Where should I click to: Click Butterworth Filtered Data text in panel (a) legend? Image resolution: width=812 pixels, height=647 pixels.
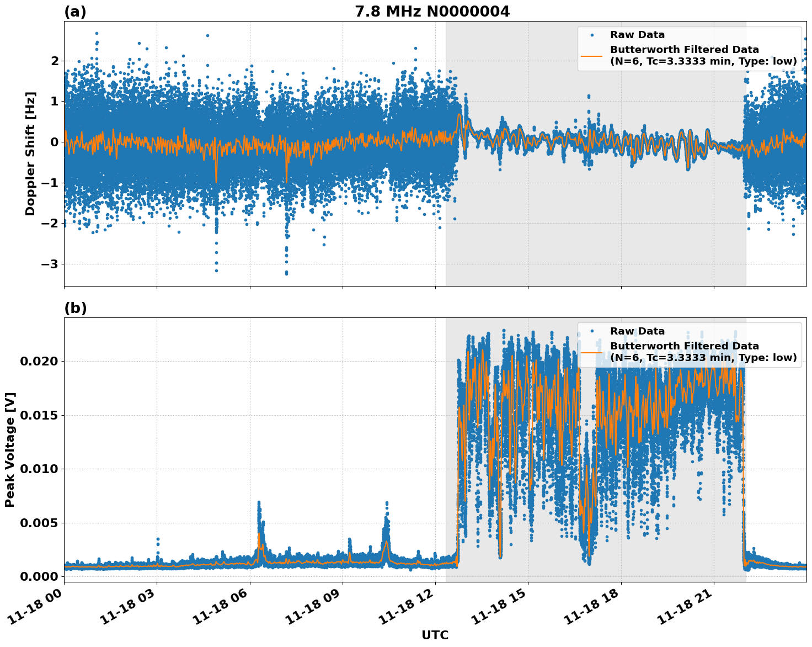[x=684, y=50]
